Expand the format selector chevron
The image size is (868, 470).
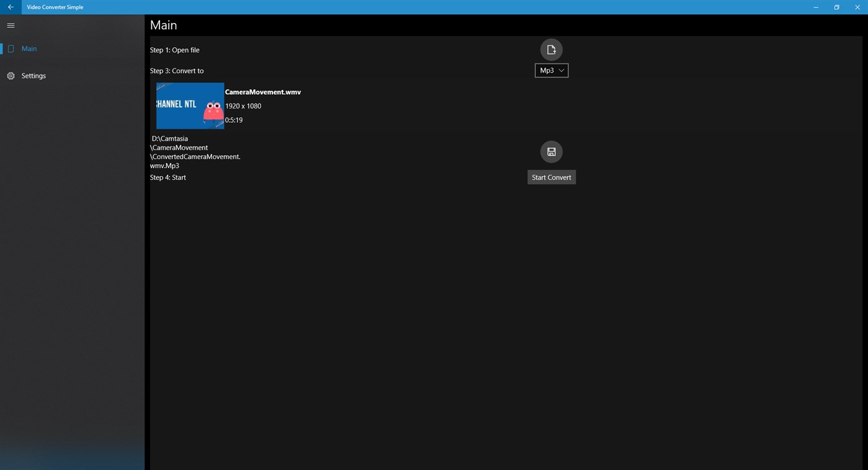click(560, 70)
